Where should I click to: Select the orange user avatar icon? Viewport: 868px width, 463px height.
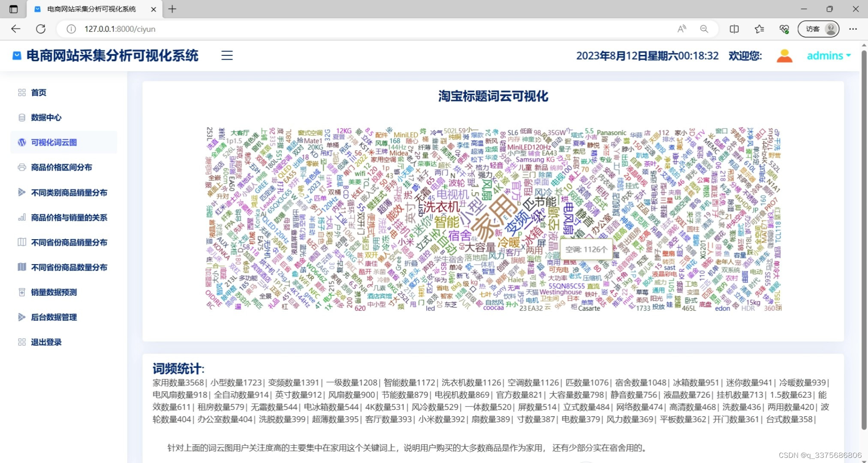[784, 55]
